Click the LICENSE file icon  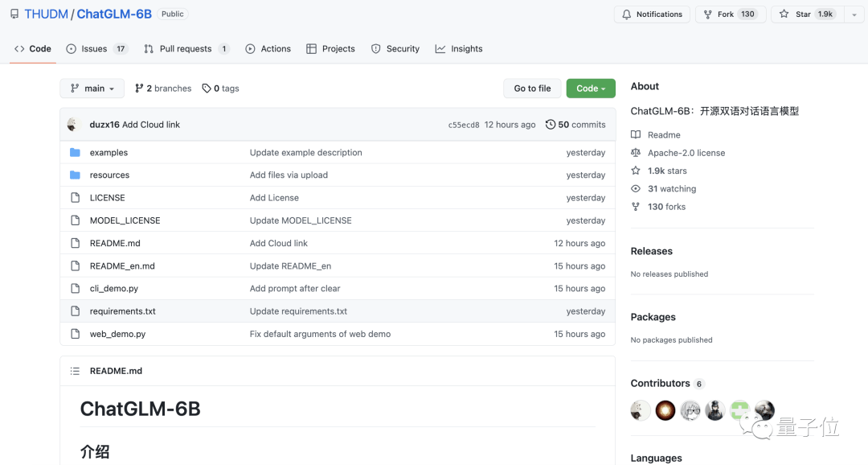75,198
